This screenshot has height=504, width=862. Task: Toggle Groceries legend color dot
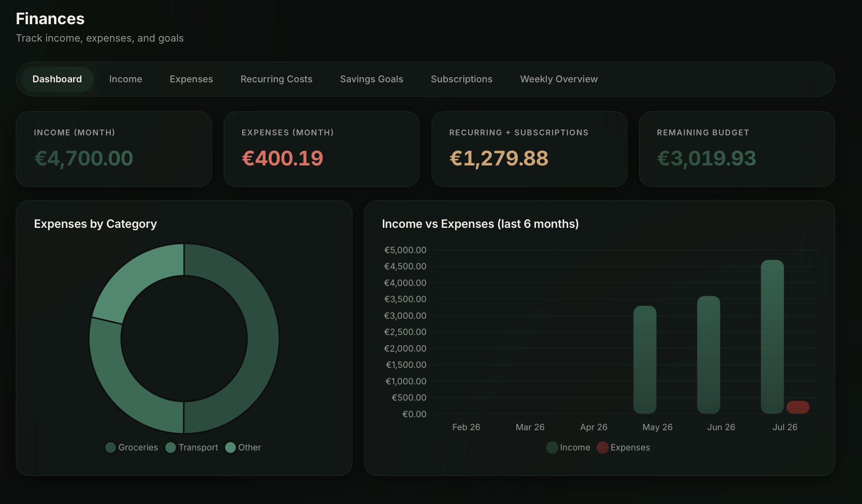pyautogui.click(x=110, y=448)
